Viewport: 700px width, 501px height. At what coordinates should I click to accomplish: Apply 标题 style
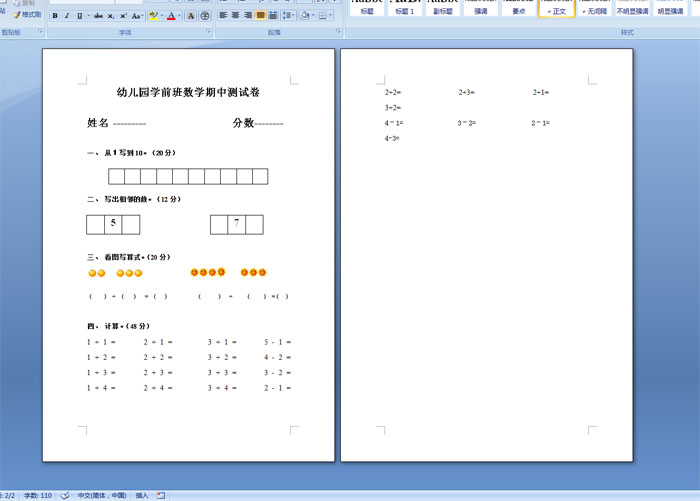[367, 8]
